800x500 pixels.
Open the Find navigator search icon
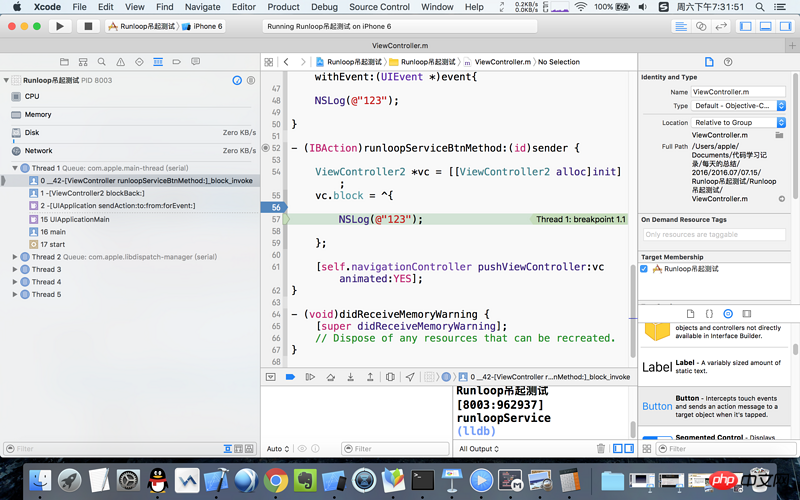coord(103,62)
